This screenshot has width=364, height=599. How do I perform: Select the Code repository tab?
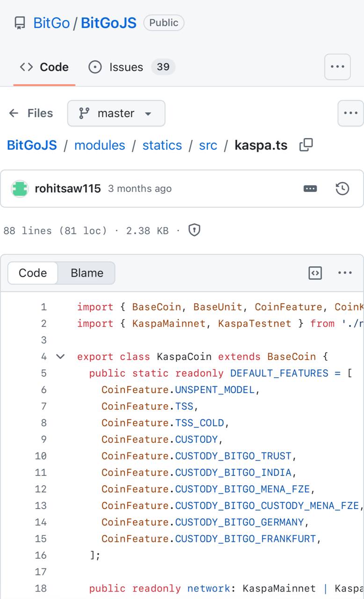click(x=44, y=67)
